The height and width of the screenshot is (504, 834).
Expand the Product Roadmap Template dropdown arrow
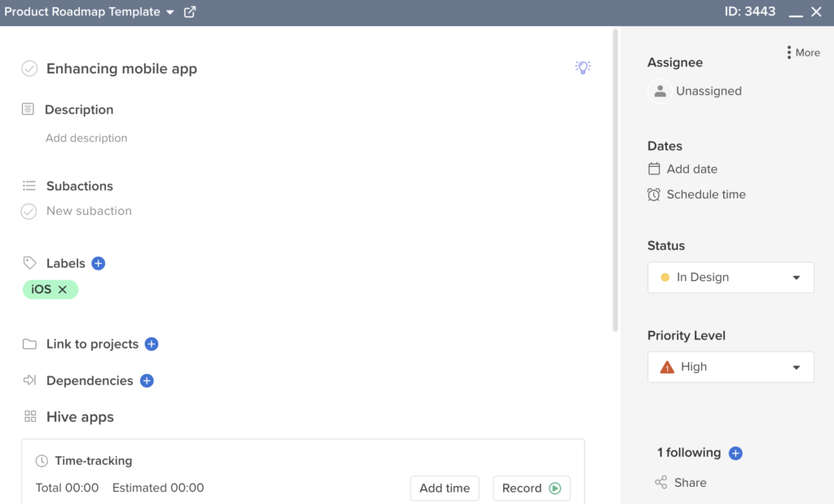pos(170,12)
